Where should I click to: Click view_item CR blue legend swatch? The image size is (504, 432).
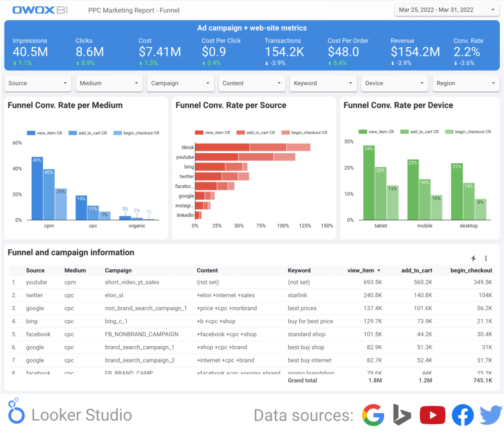(x=31, y=133)
